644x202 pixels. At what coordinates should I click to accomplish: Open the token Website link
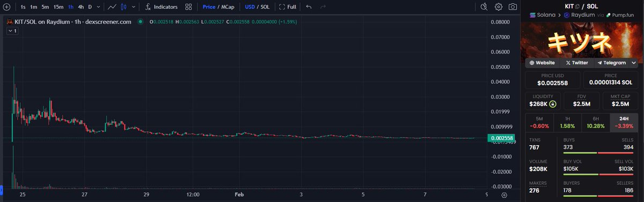tap(542, 63)
